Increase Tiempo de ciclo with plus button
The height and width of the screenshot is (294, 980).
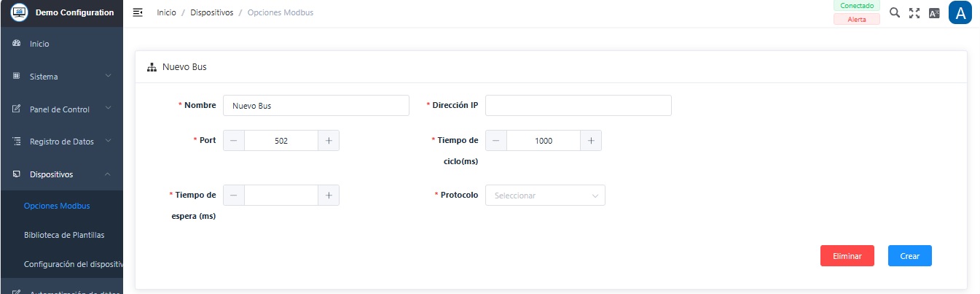point(591,141)
